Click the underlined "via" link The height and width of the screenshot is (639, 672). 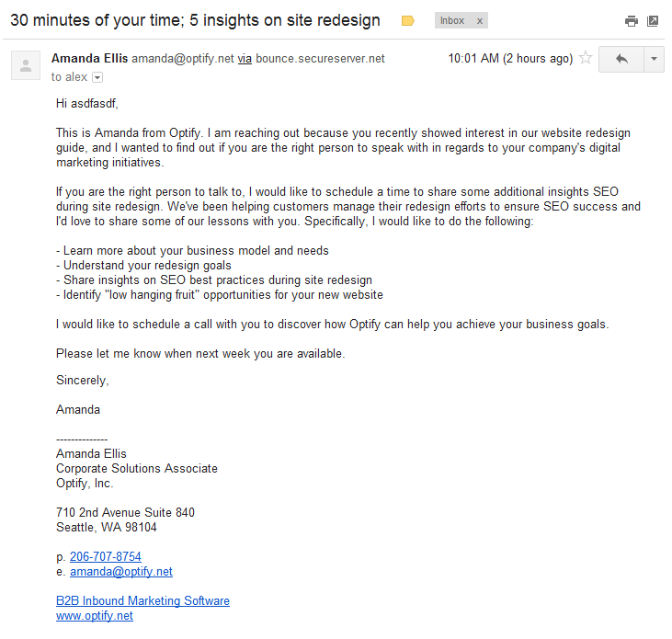pos(245,59)
